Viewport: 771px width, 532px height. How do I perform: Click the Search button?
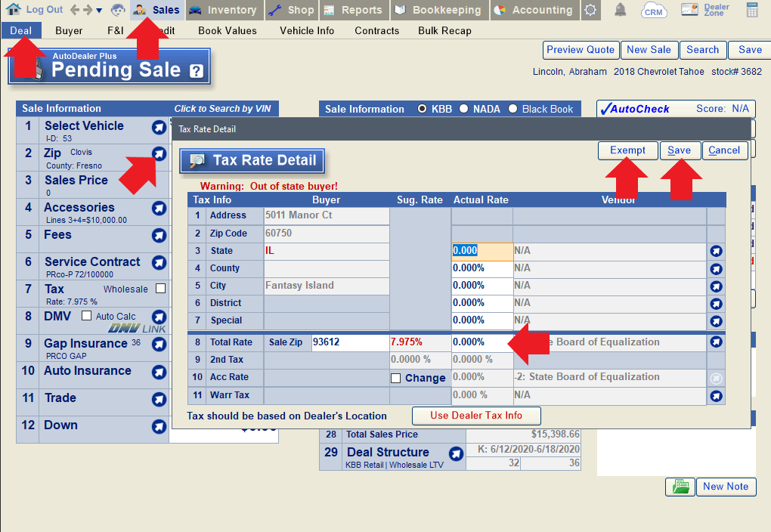(702, 50)
